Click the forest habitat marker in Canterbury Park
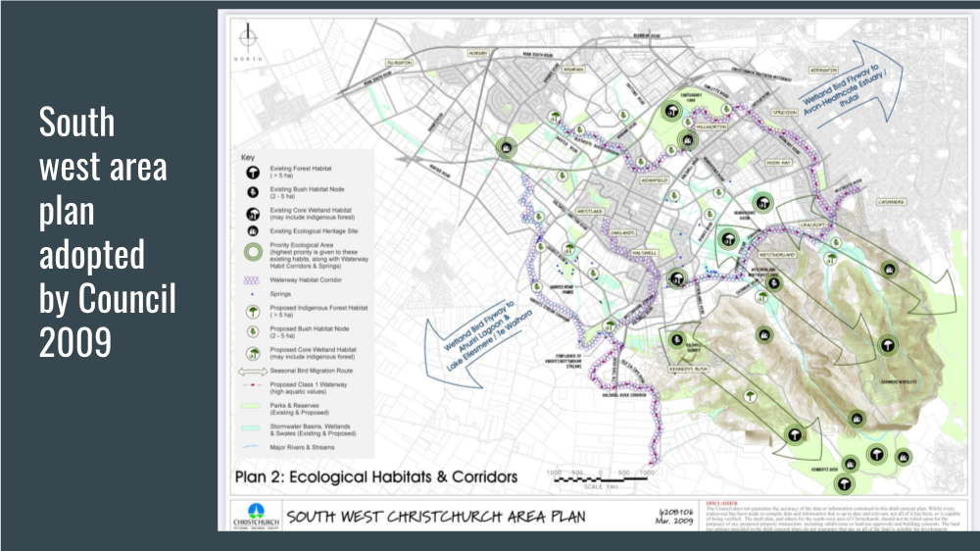 click(672, 112)
